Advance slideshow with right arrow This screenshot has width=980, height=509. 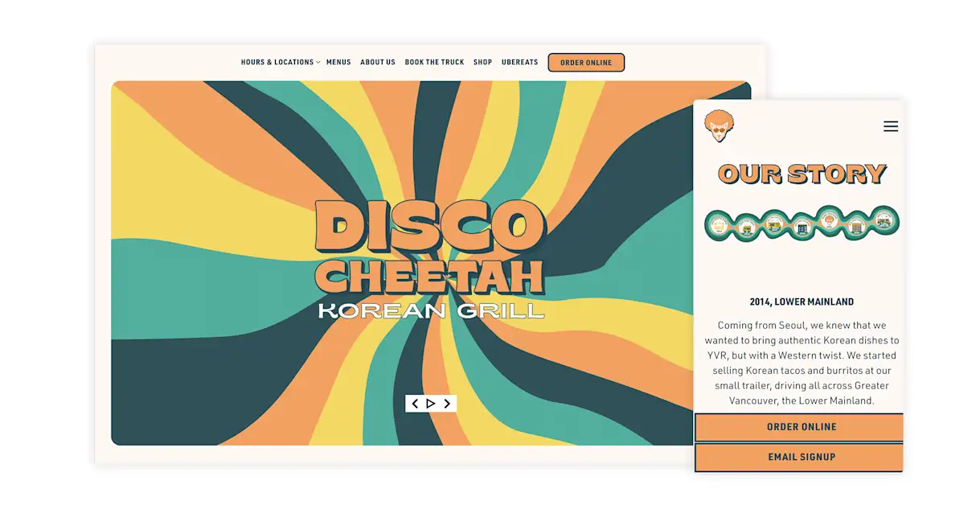(x=448, y=404)
